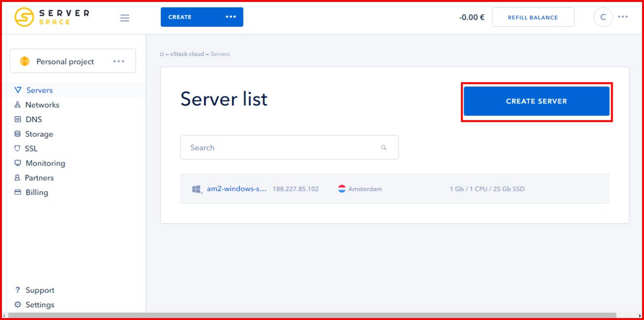Focus the server Search input field
Viewport: 644px width, 320px height.
point(281,148)
